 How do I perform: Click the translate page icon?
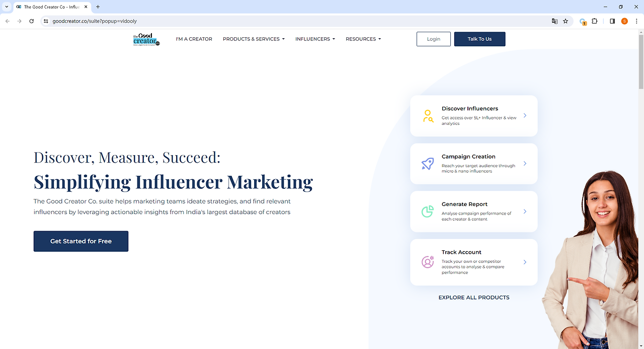pos(554,21)
